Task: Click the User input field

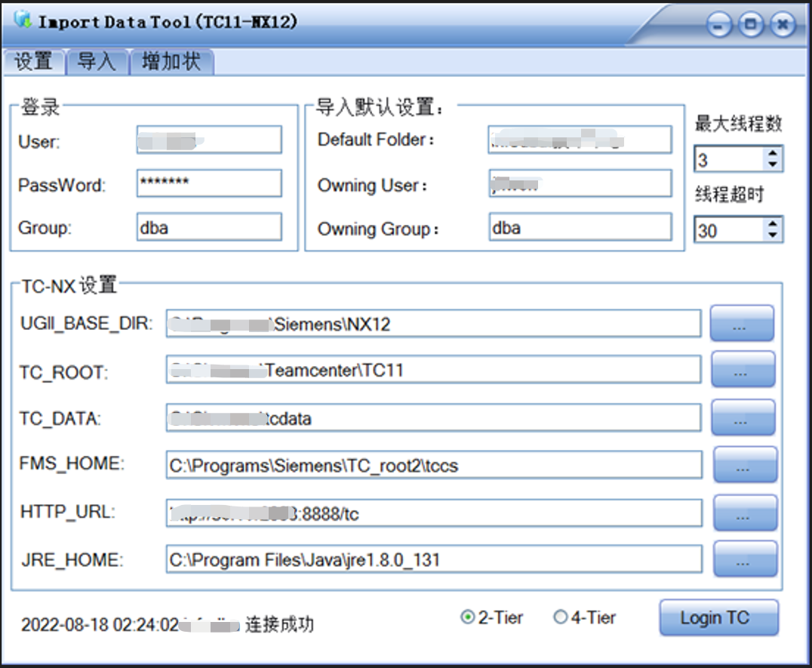Action: (209, 140)
